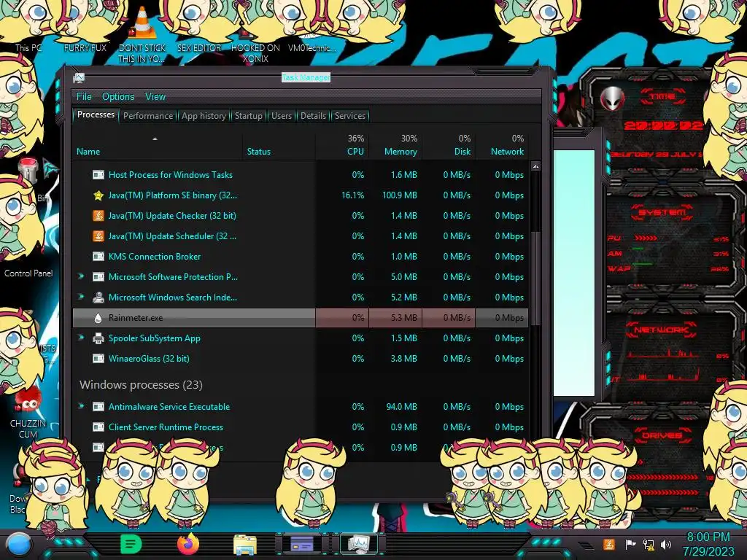Expand Microsoft Windows Search Indexer process

(81, 297)
